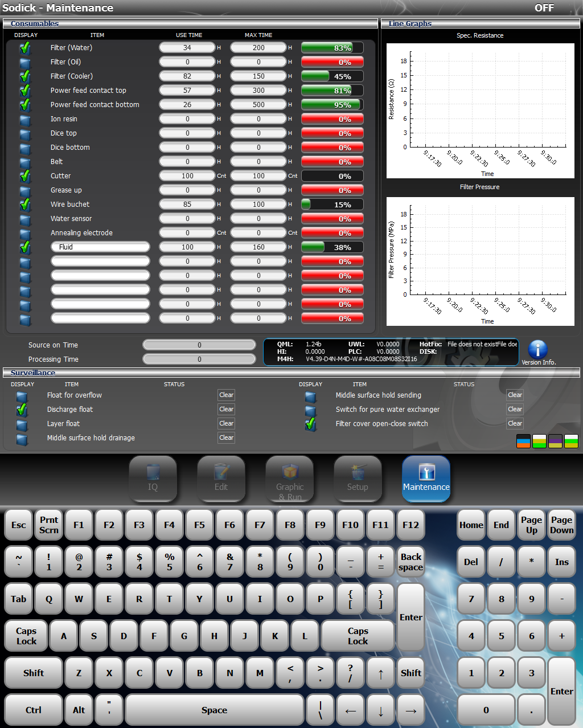The image size is (583, 728).
Task: Select the Maintenance mode icon
Action: [426, 478]
